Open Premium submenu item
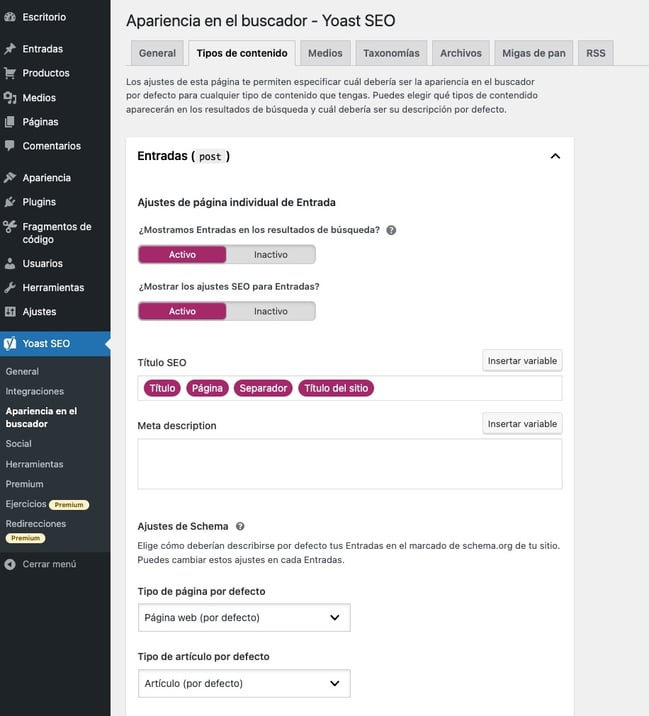 25,484
